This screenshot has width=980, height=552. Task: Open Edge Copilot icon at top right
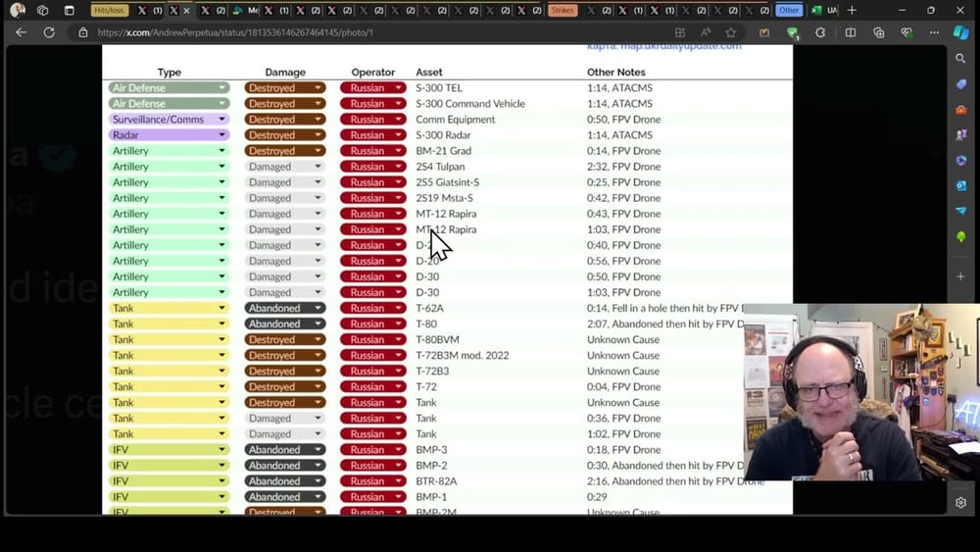coord(961,32)
